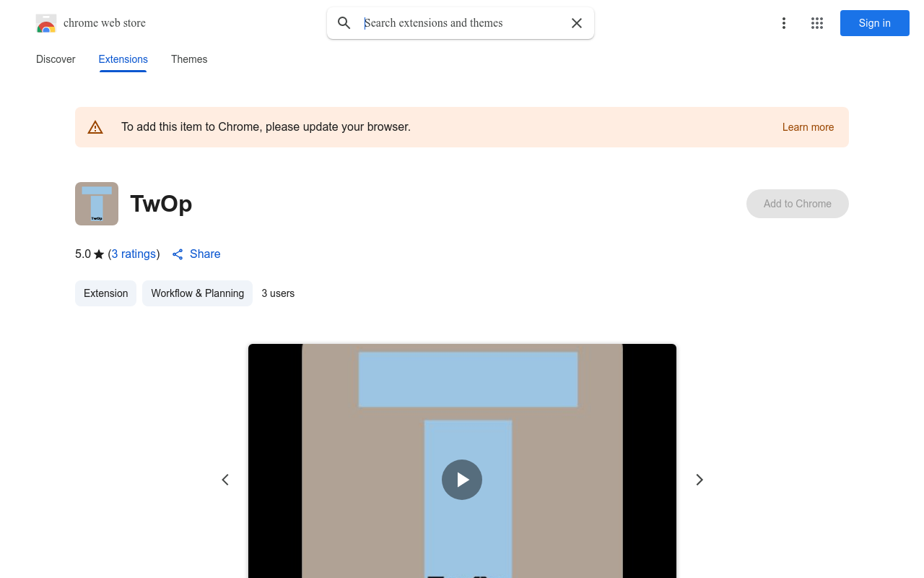Click the 3 users text
924x578 pixels.
pos(278,293)
